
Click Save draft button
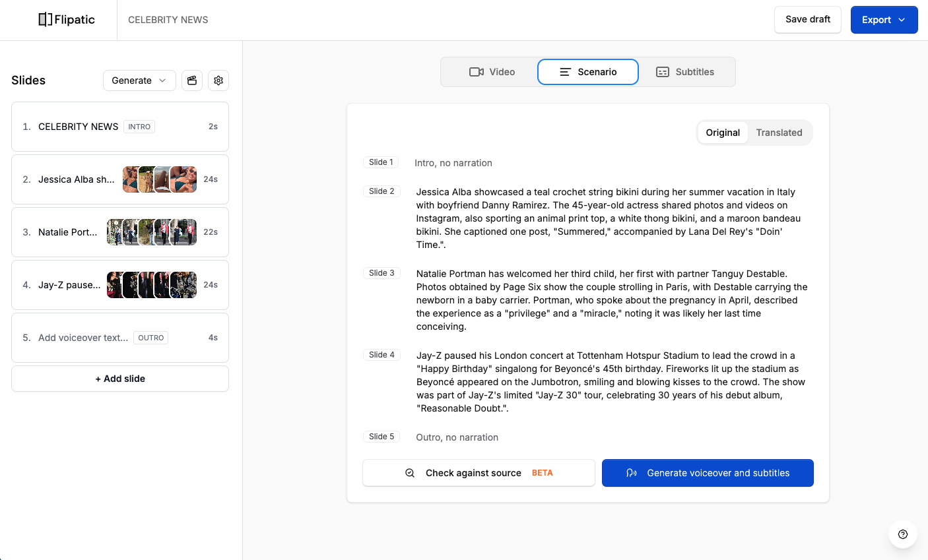click(x=808, y=20)
